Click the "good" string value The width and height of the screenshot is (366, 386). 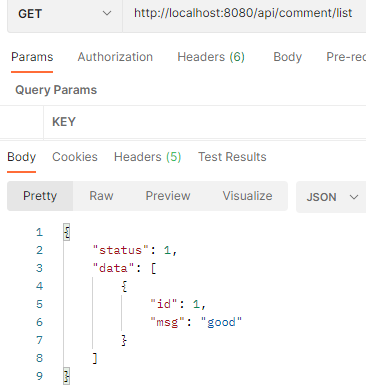[221, 322]
